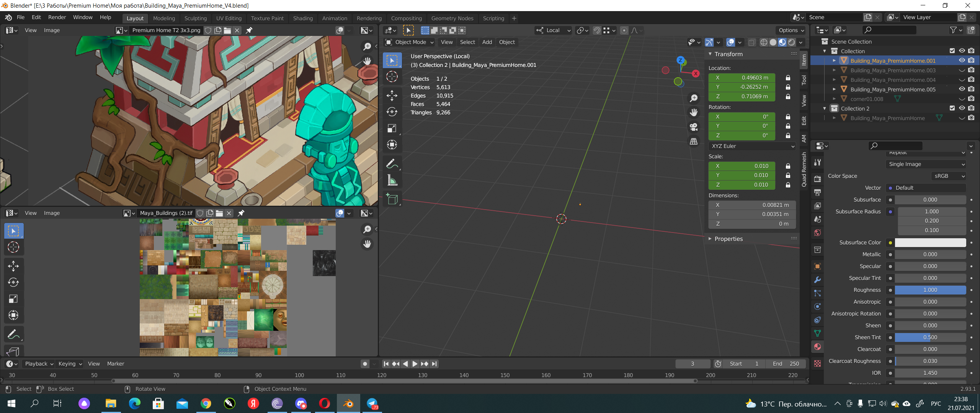980x413 pixels.
Task: Open the Modifier properties wrench tab
Action: [817, 280]
